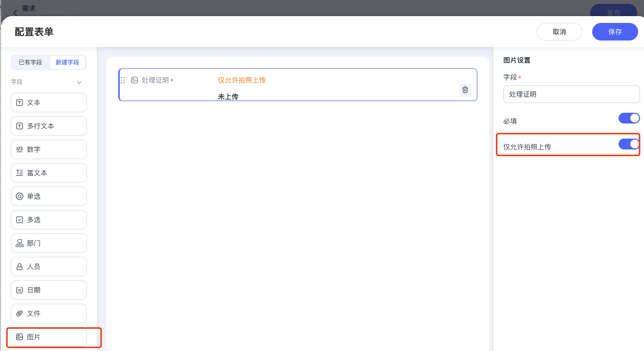644x351 pixels.
Task: Add a 单选 single choice field
Action: coord(49,196)
